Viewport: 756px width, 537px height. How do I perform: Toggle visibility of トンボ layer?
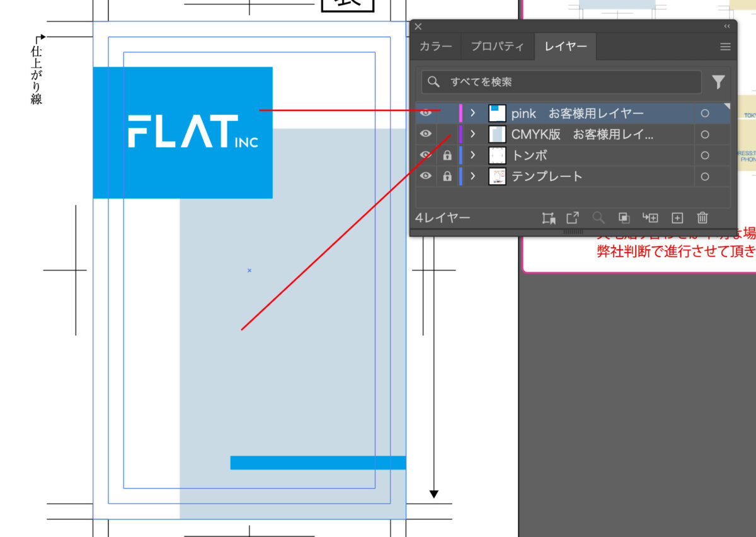(x=426, y=155)
